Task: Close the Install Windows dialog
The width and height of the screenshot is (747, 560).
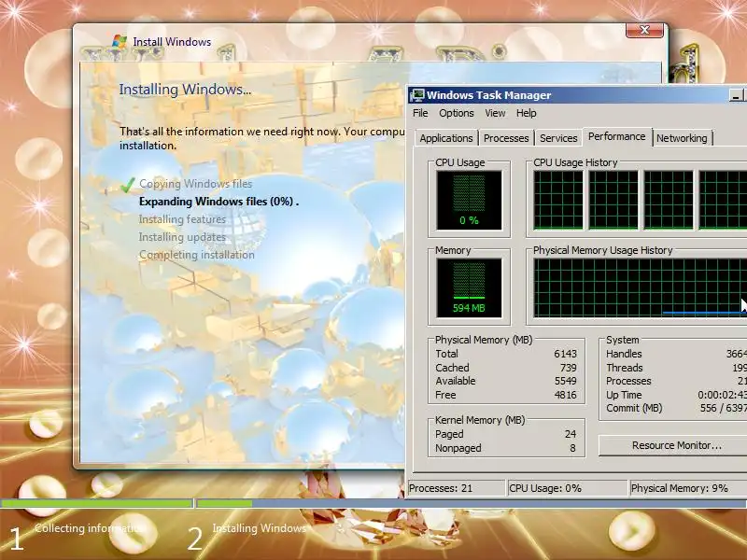Action: 644,30
